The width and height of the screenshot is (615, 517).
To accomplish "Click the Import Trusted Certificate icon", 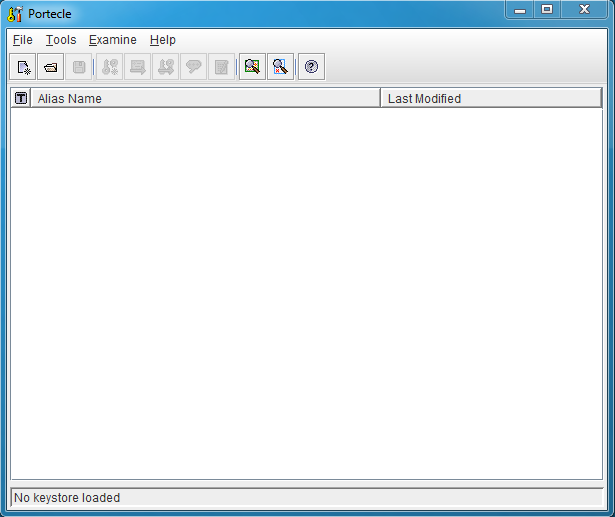I will (x=138, y=67).
